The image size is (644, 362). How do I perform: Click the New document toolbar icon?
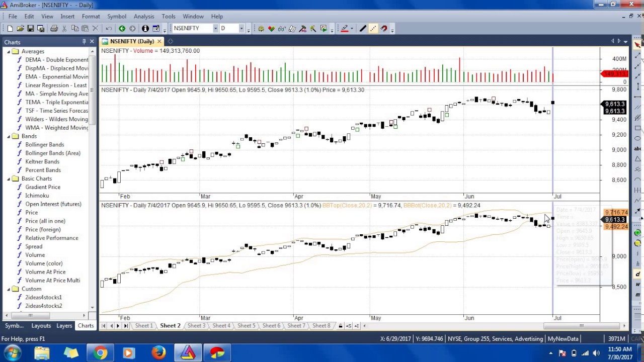(x=10, y=29)
